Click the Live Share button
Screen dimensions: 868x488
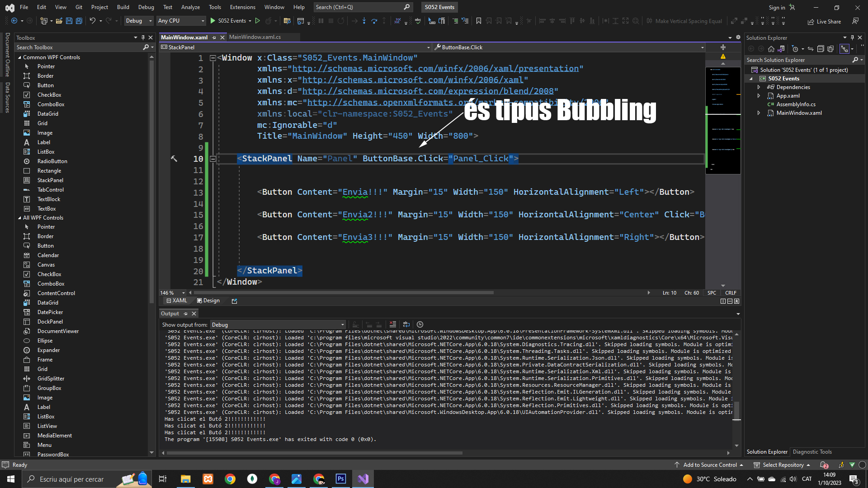824,21
